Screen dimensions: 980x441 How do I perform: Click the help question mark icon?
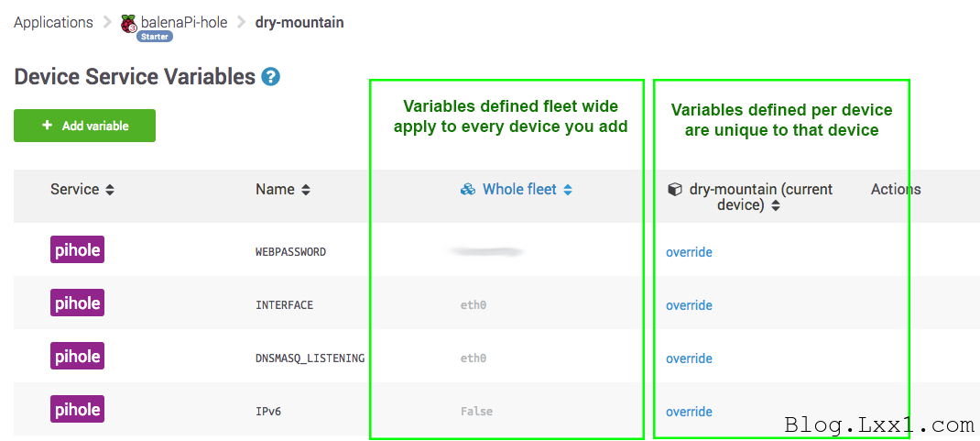270,77
